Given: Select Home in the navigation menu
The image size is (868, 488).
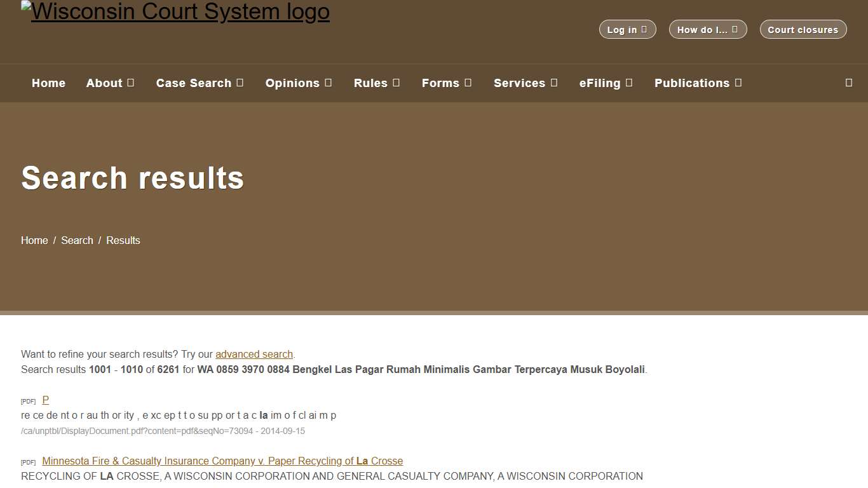Looking at the screenshot, I should click(x=48, y=83).
